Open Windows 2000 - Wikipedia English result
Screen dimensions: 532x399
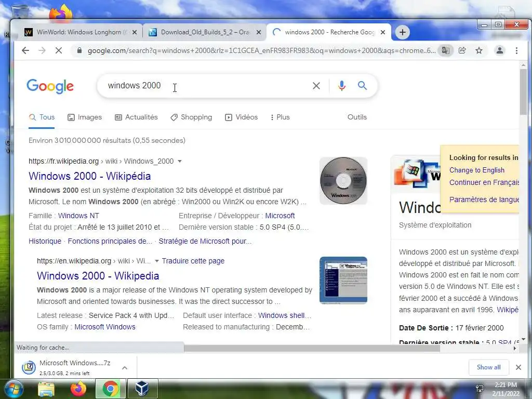(98, 276)
